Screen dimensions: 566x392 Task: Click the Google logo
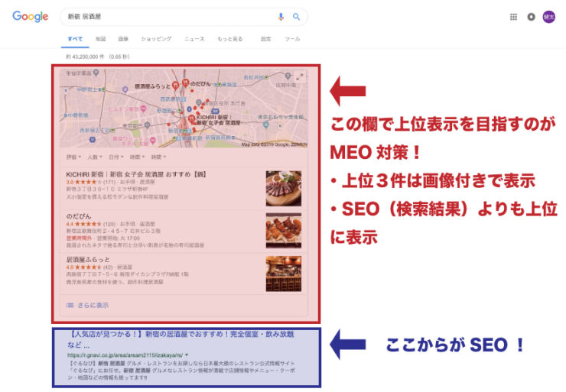tap(31, 17)
